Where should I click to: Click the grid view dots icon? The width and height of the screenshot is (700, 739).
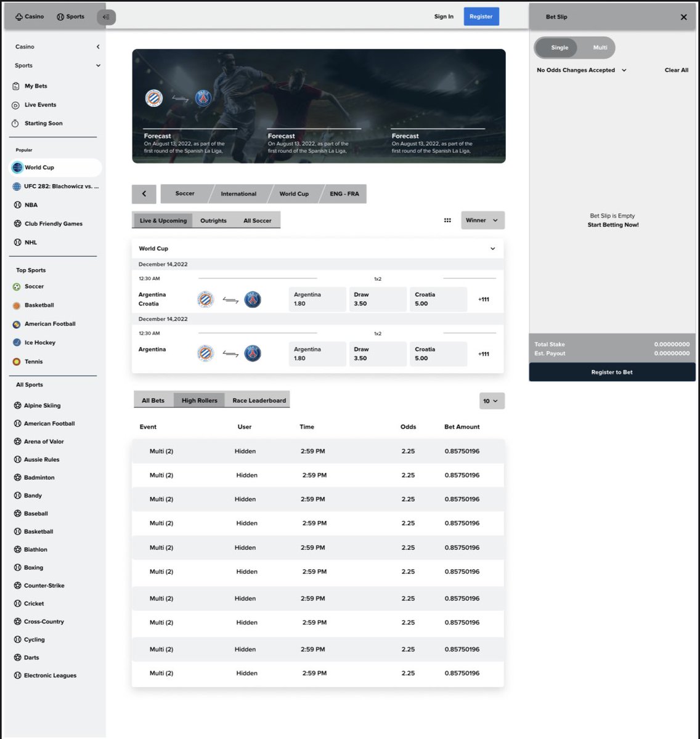[447, 220]
